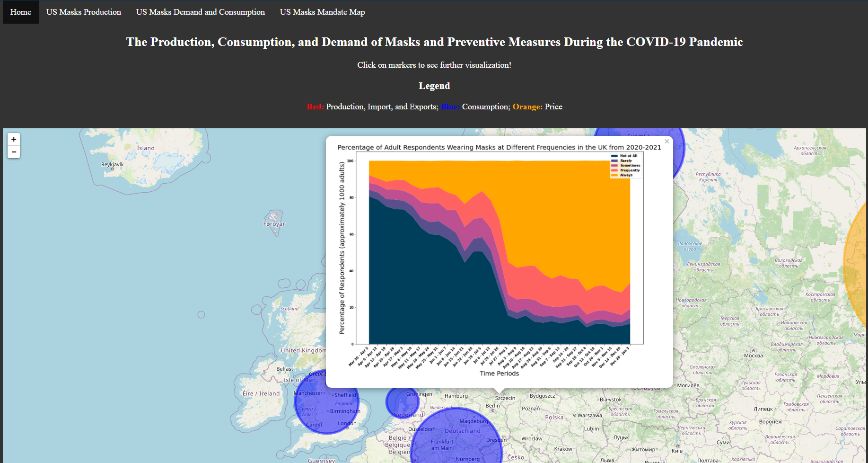Click the Berlin city label
The image size is (868, 463).
pos(492,406)
